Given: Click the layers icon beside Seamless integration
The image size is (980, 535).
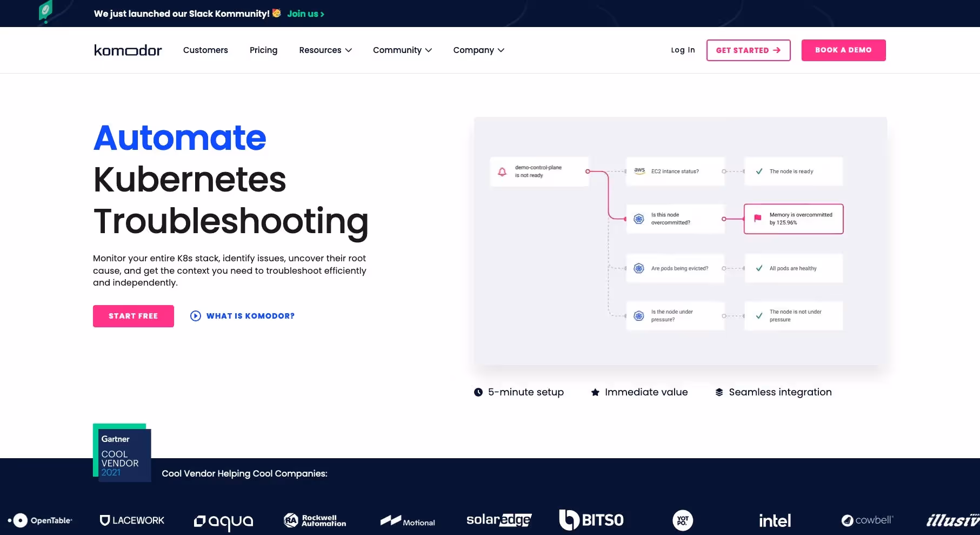Looking at the screenshot, I should tap(718, 392).
